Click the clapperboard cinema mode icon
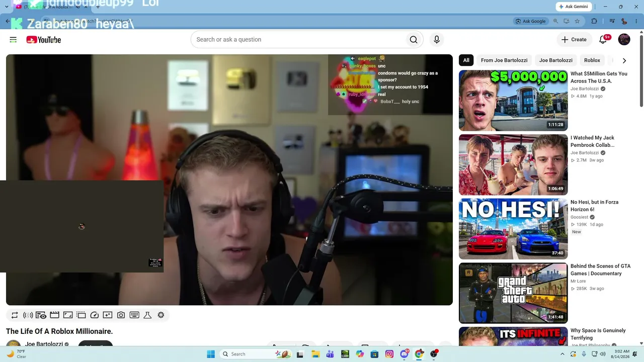Screen dimensions: 644x362 54,315
